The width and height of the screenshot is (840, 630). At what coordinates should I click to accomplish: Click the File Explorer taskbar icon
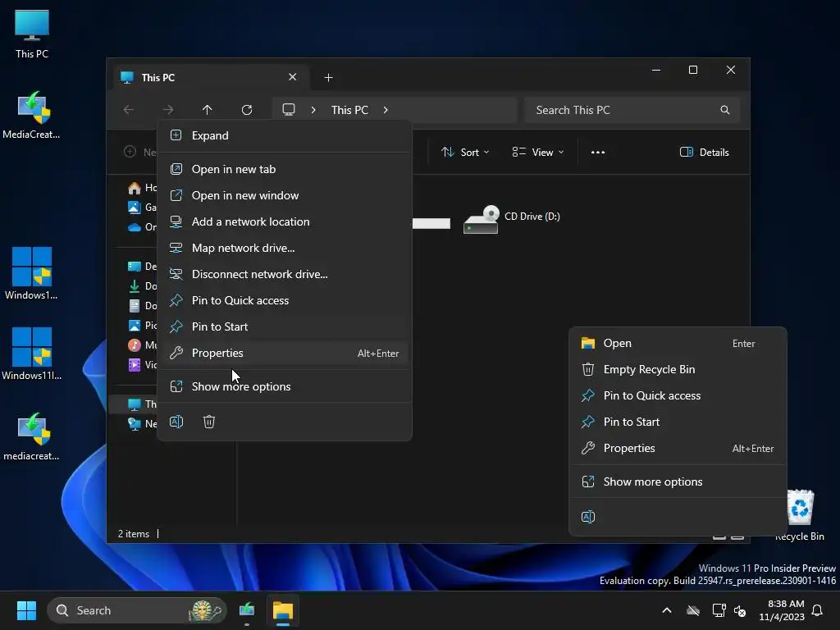tap(283, 610)
